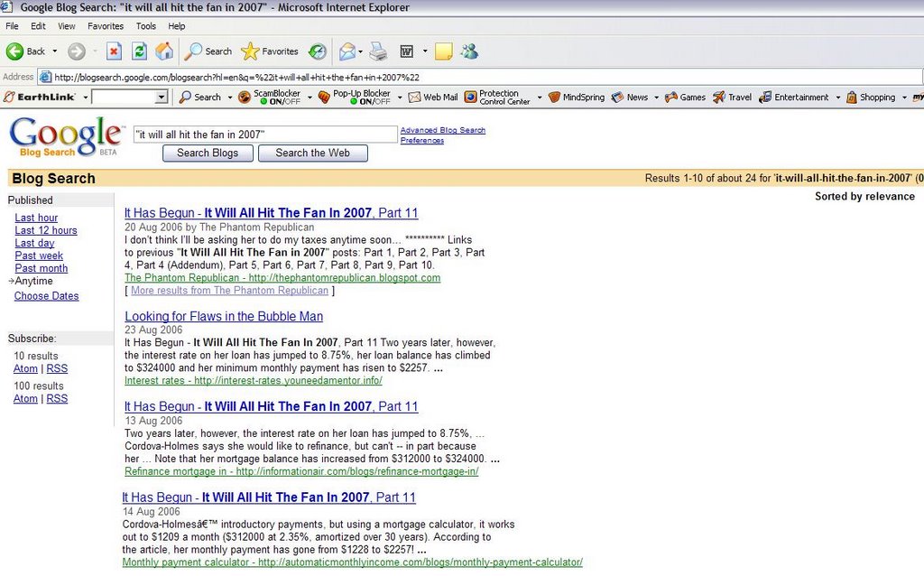Open Protection Control Center
This screenshot has height=576, width=924.
click(x=497, y=98)
